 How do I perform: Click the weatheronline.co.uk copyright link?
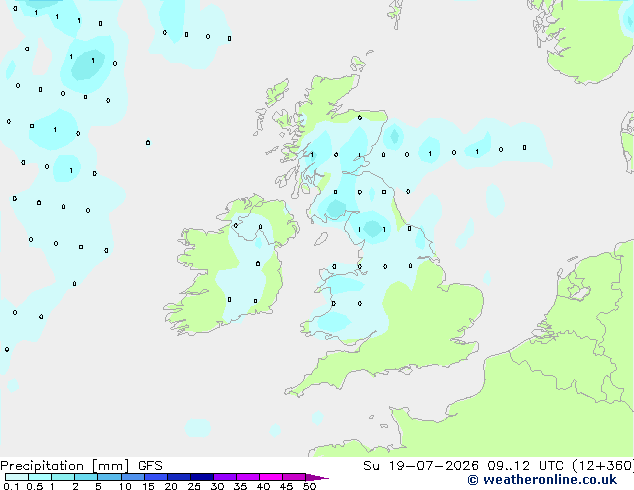pos(542,480)
